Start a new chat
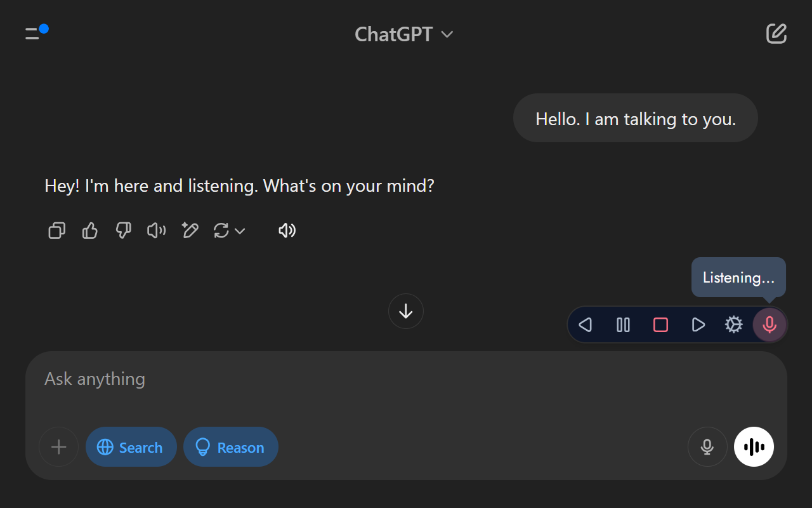Image resolution: width=812 pixels, height=508 pixels. [776, 34]
